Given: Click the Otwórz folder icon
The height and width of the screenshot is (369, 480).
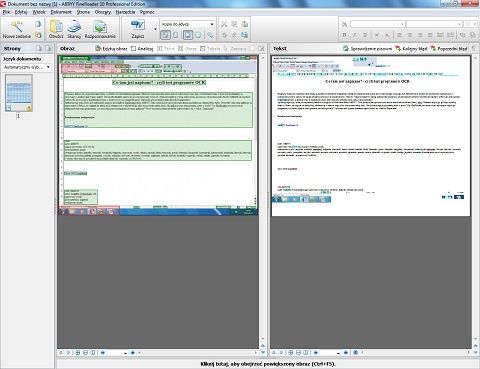Looking at the screenshot, I should click(x=56, y=26).
